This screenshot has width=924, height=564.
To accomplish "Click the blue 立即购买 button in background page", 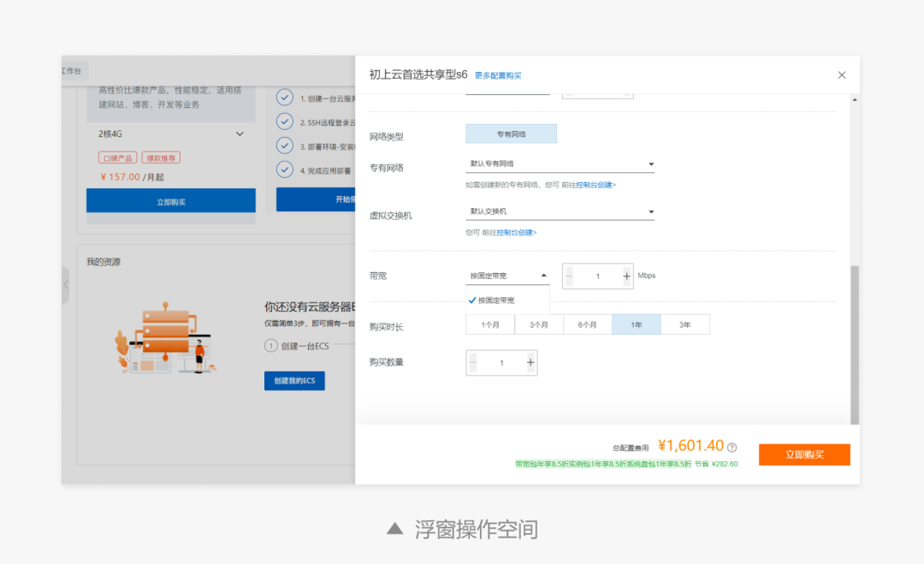I will pos(171,202).
